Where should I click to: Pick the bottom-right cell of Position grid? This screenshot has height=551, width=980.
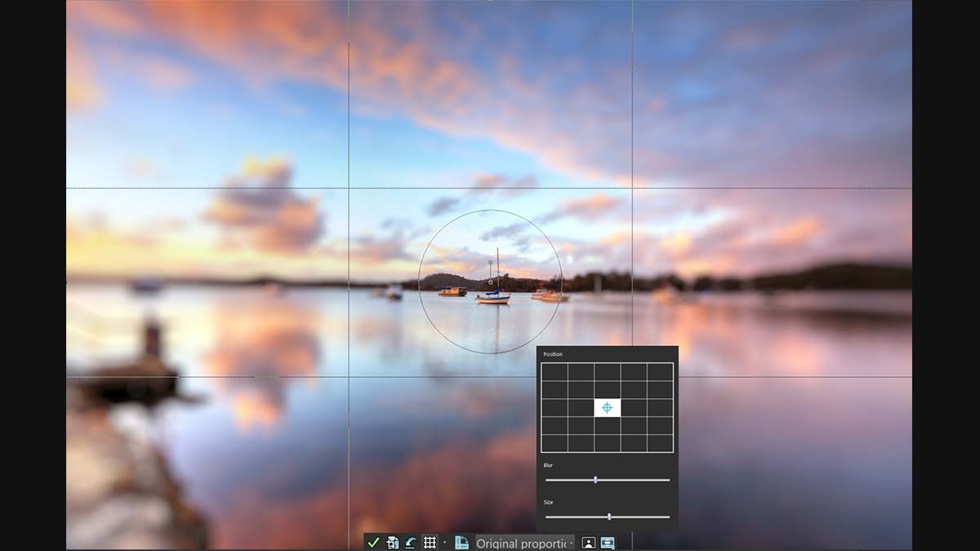coord(660,443)
